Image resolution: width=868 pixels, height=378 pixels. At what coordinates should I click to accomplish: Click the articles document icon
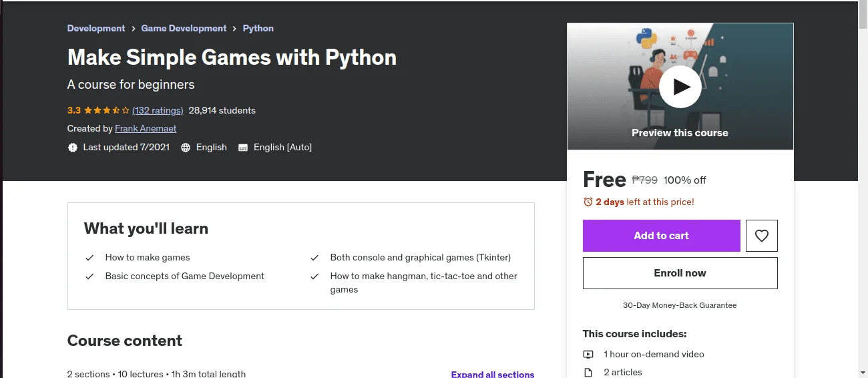[588, 373]
